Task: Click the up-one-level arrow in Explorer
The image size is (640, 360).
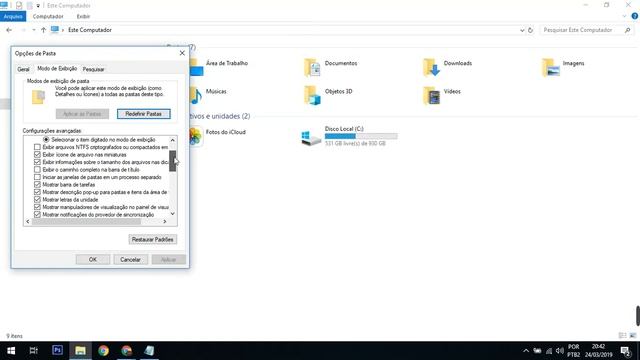Action: 43,30
